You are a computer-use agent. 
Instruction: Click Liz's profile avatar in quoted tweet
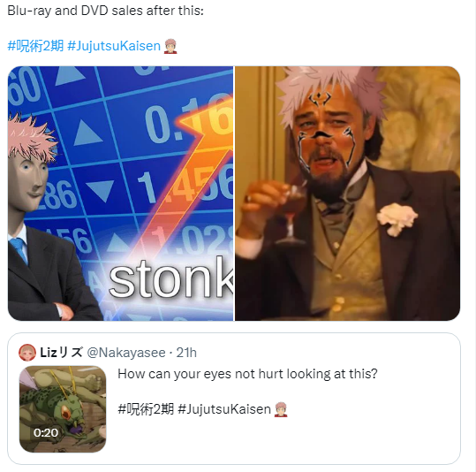(27, 353)
